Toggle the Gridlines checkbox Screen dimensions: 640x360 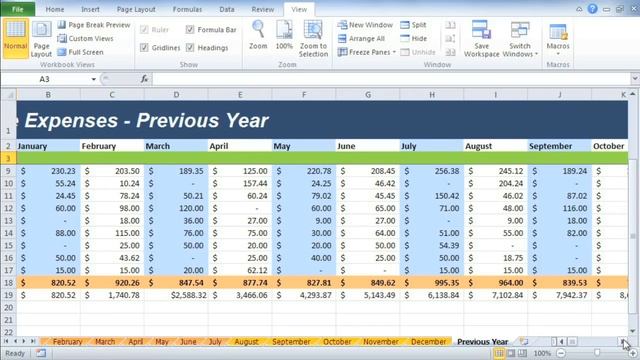(x=144, y=47)
